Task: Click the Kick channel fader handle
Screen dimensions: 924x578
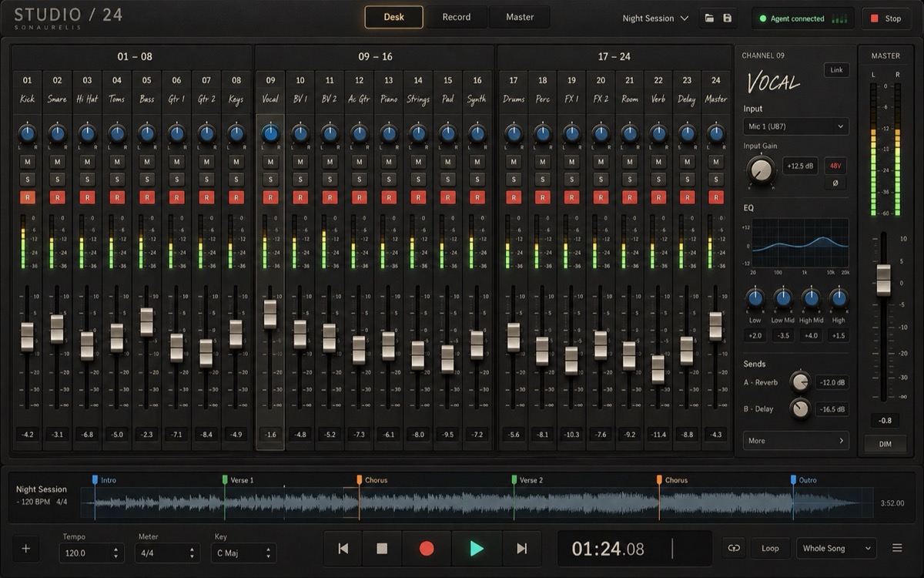Action: click(x=28, y=337)
